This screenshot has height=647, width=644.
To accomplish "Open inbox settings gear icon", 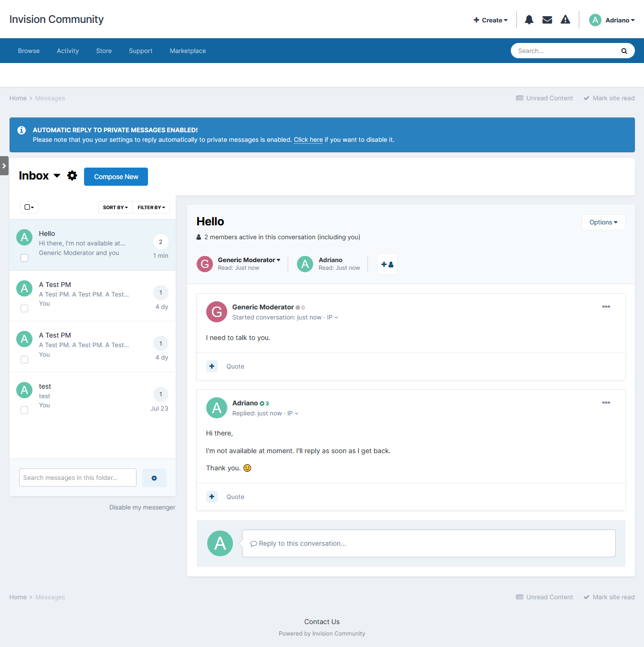I will 72,176.
